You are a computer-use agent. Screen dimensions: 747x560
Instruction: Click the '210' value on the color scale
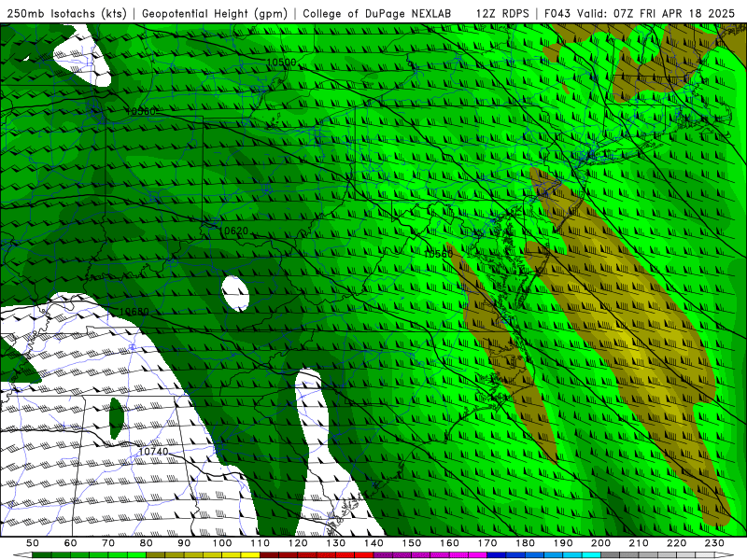639,543
